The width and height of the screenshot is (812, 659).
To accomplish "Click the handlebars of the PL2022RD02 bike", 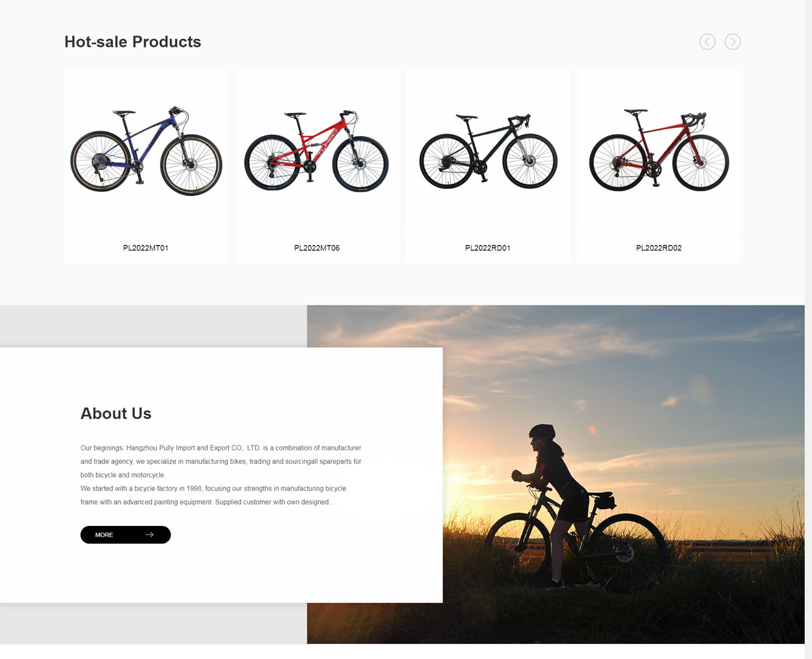I will tap(695, 119).
